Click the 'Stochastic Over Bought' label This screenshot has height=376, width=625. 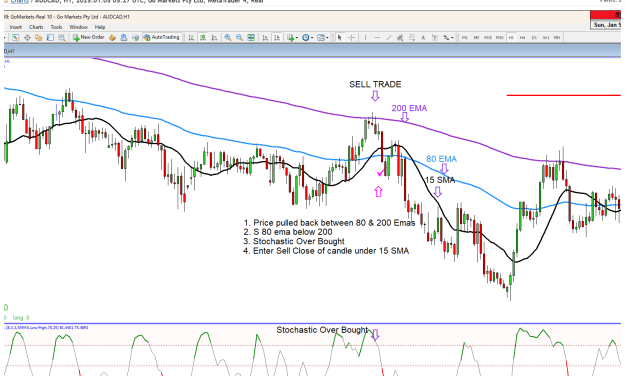(322, 330)
